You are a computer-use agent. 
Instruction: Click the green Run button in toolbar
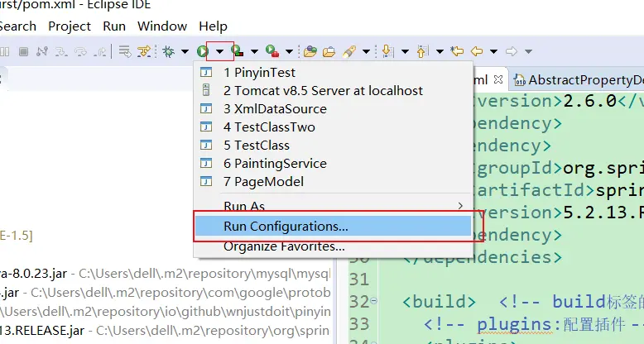(202, 51)
